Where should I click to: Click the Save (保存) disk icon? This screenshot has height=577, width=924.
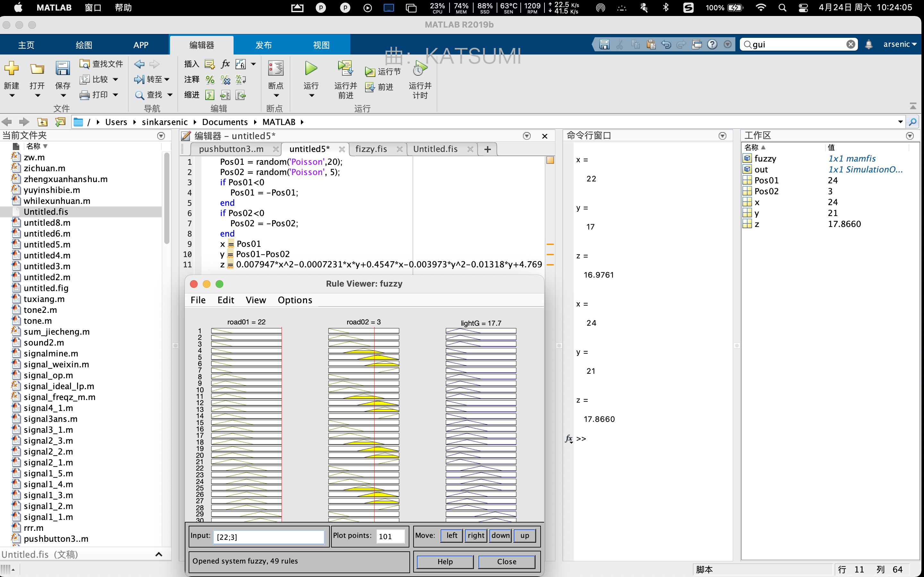(x=62, y=69)
